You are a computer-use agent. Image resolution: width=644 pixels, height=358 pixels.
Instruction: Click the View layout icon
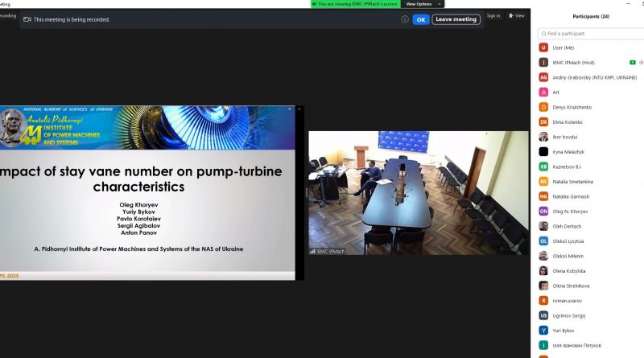coord(511,15)
